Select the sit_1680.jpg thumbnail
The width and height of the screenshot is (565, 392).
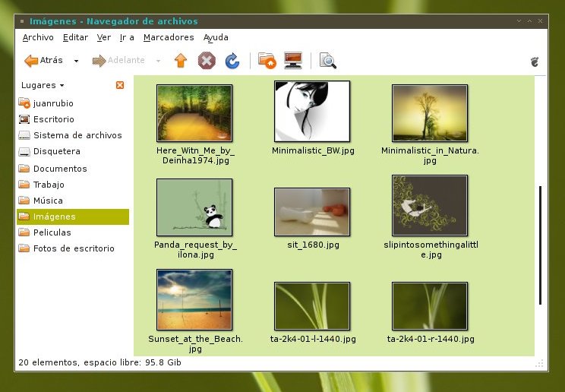(312, 212)
